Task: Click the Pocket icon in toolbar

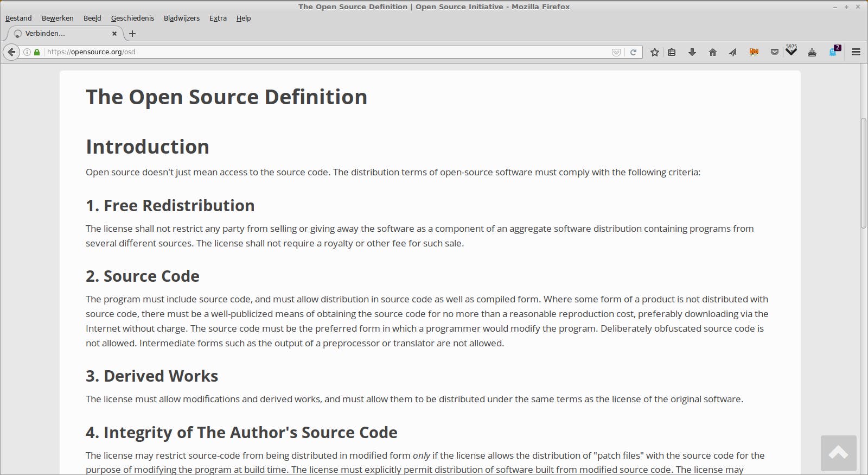Action: [x=775, y=52]
